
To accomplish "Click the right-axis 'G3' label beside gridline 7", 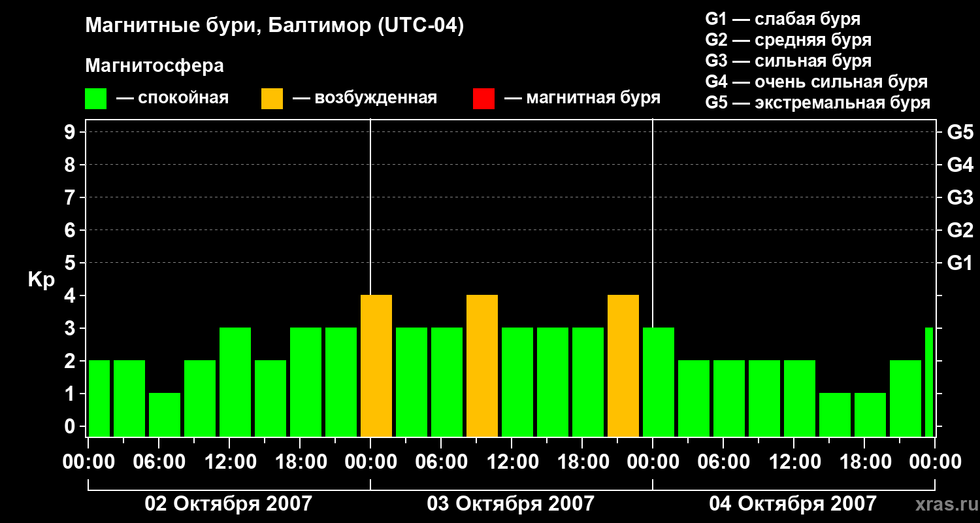I will [x=960, y=197].
